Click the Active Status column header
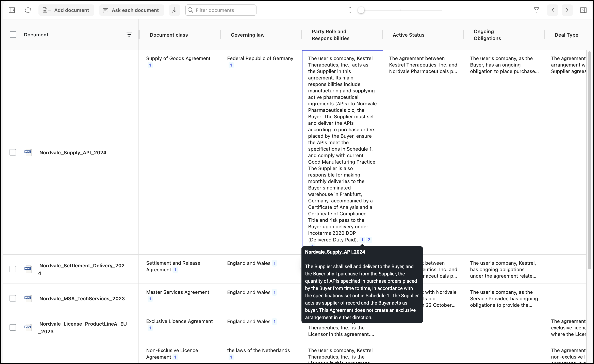Image resolution: width=594 pixels, height=364 pixels. [x=409, y=35]
